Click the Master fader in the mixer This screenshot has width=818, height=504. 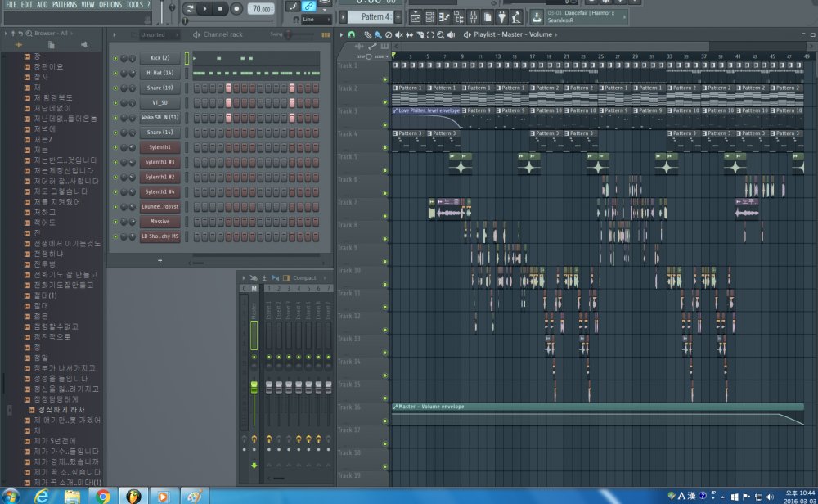point(254,387)
